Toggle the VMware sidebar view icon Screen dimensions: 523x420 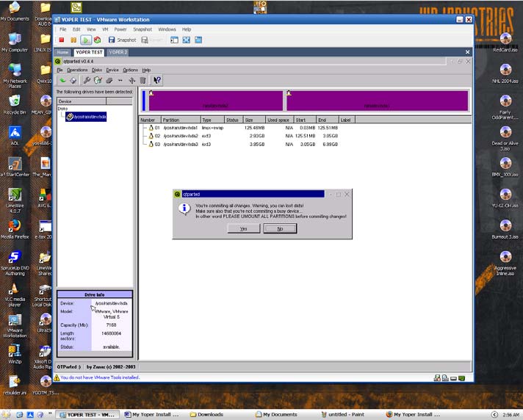[x=174, y=40]
